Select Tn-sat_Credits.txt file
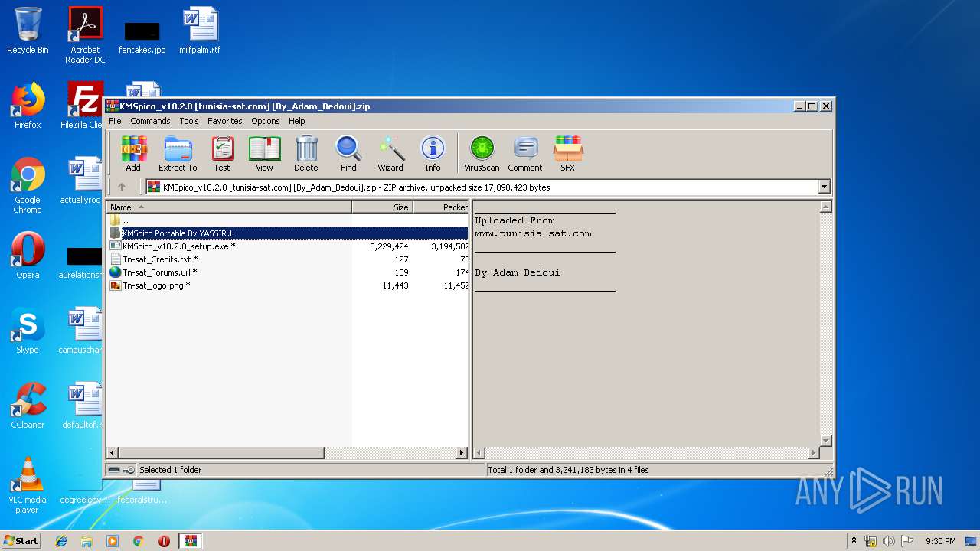Image resolution: width=980 pixels, height=551 pixels. tap(288, 259)
